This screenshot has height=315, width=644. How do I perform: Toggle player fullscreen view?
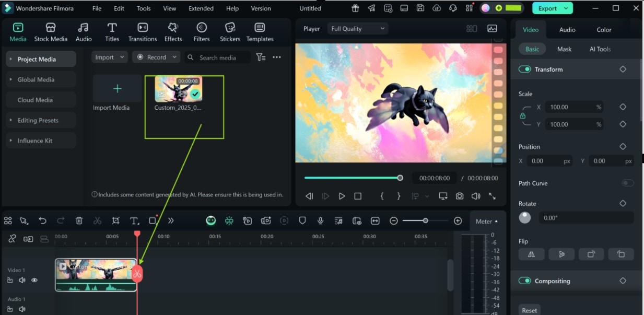click(492, 196)
